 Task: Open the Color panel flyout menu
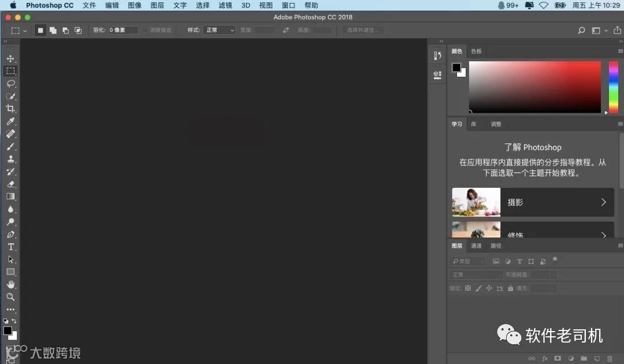pyautogui.click(x=621, y=51)
